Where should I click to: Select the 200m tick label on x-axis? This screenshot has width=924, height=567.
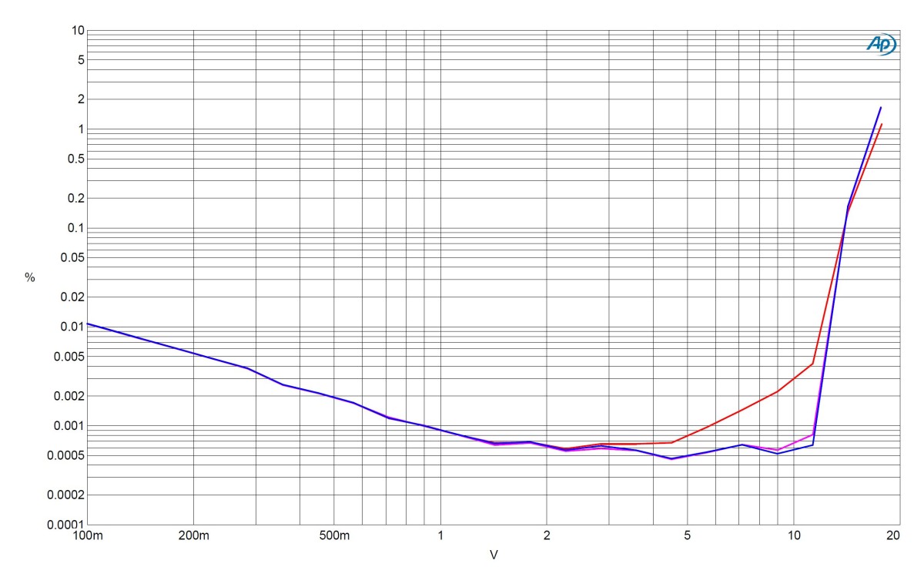(x=193, y=535)
